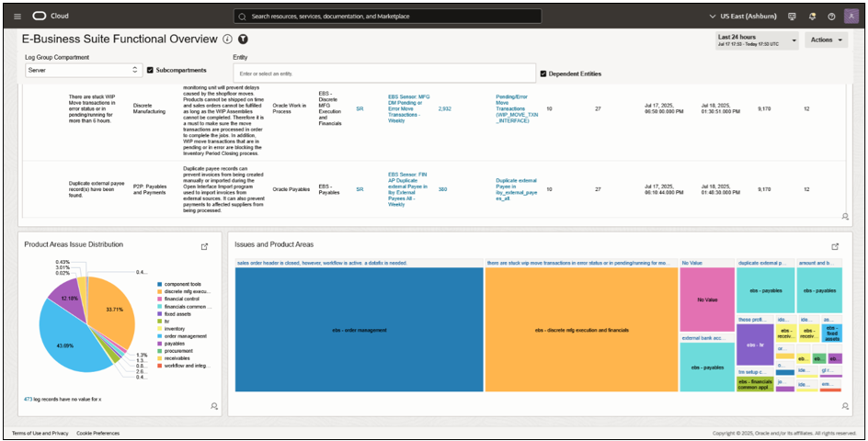868x441 pixels.
Task: Click the search-person icon under the issues table
Action: pos(845,216)
